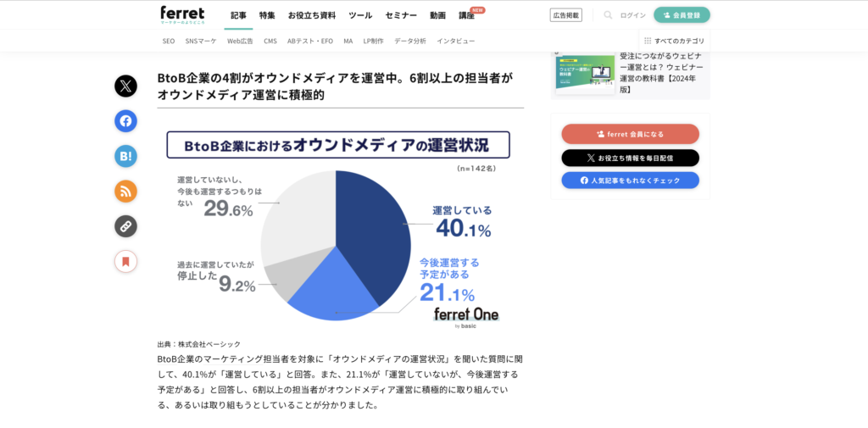Open すべてのカテゴリ category menu
The height and width of the screenshot is (428, 868).
pos(674,41)
